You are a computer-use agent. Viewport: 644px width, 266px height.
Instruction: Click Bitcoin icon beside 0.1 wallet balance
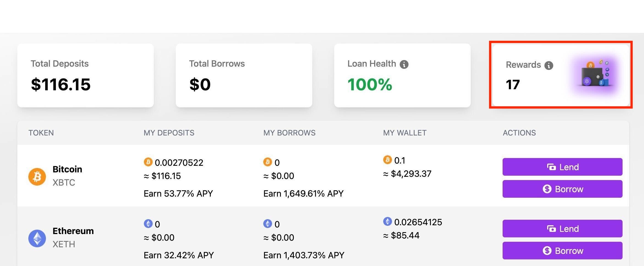click(x=387, y=160)
